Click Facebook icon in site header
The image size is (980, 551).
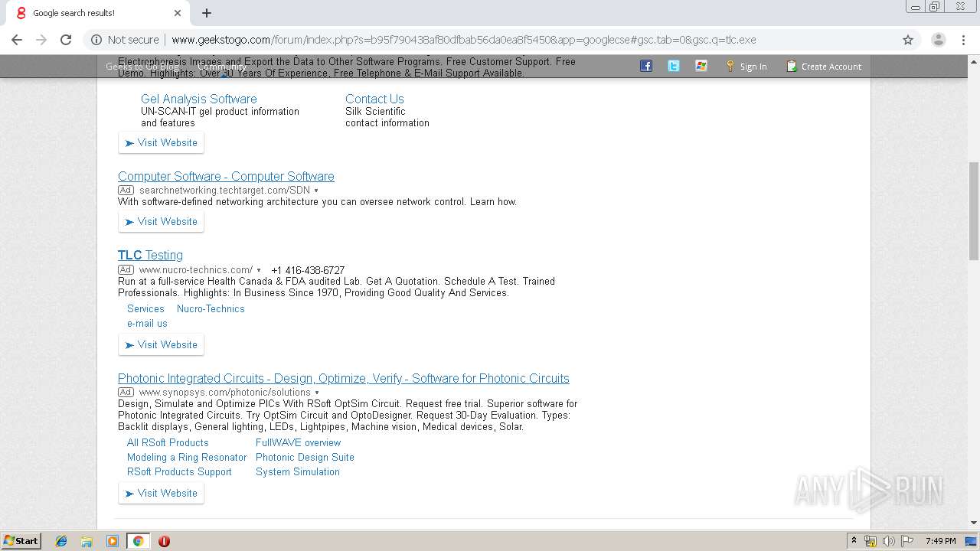[x=646, y=66]
